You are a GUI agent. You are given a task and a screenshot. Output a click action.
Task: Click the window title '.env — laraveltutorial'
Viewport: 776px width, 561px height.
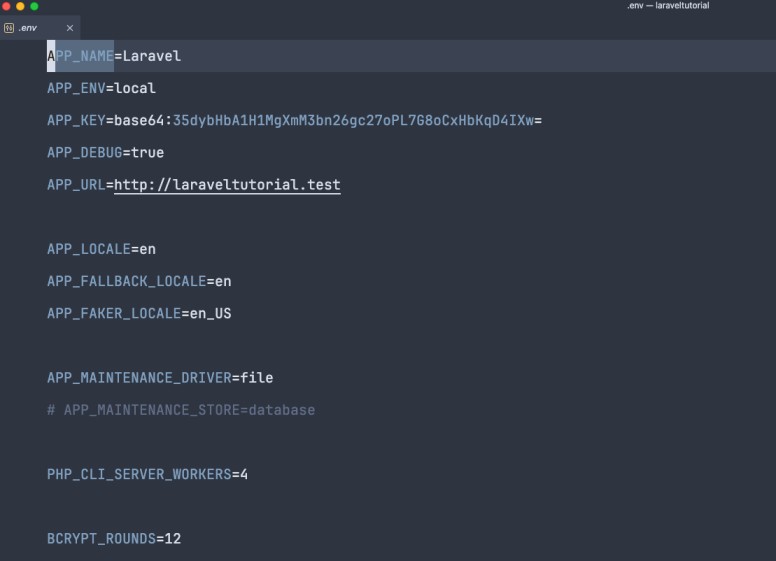668,6
